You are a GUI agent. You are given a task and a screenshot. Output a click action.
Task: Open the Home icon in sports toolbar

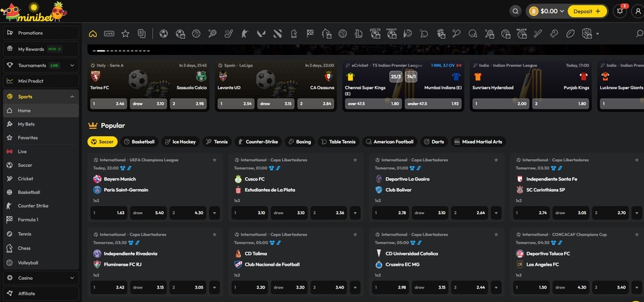[x=93, y=34]
